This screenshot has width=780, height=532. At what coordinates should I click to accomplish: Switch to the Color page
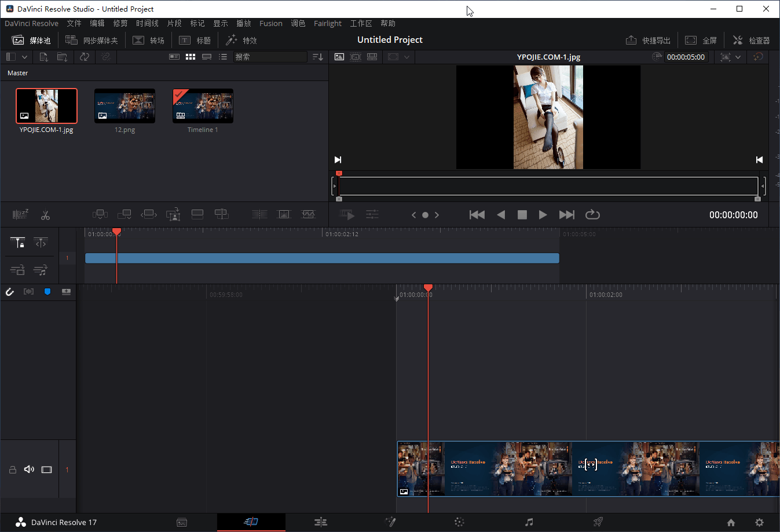459,522
